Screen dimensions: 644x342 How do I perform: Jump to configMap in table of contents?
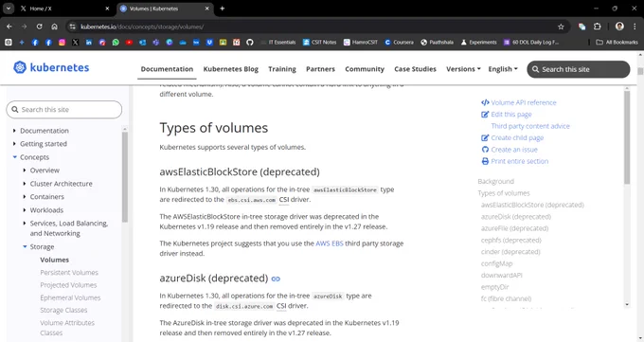(497, 263)
